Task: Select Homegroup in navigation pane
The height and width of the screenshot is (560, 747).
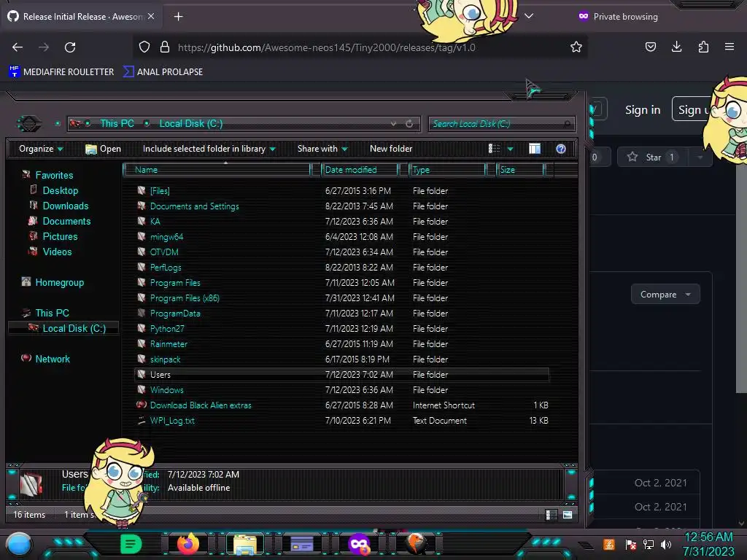Action: tap(59, 282)
